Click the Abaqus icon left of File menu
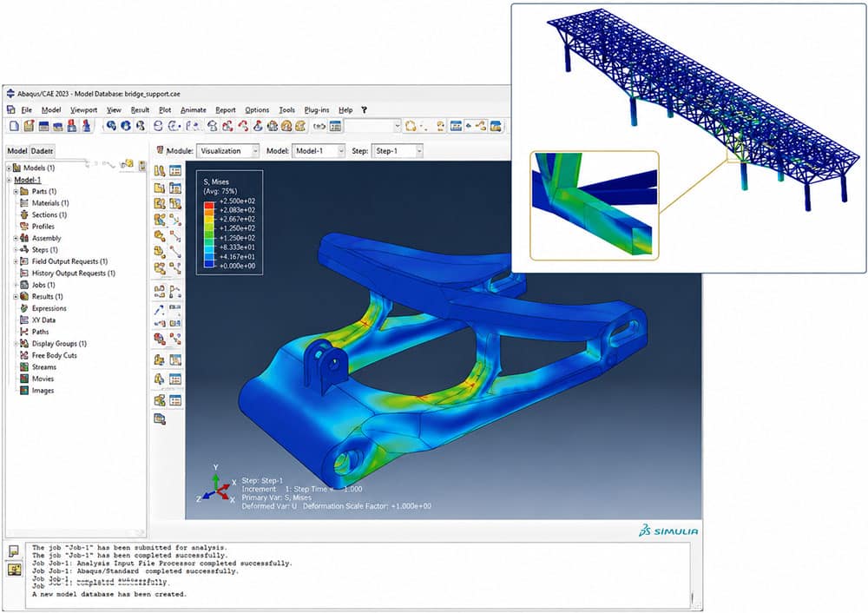The height and width of the screenshot is (613, 868). [x=10, y=109]
